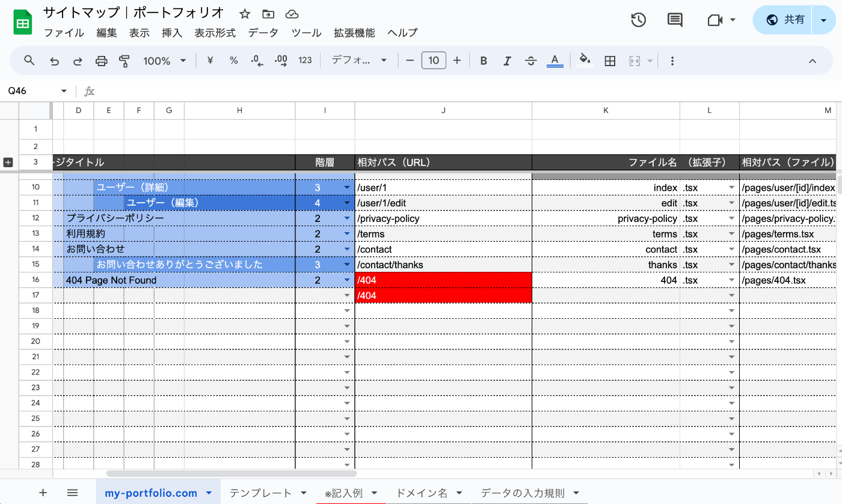Screen dimensions: 842x504
Task: Open the ヘルプ menu
Action: [x=402, y=33]
